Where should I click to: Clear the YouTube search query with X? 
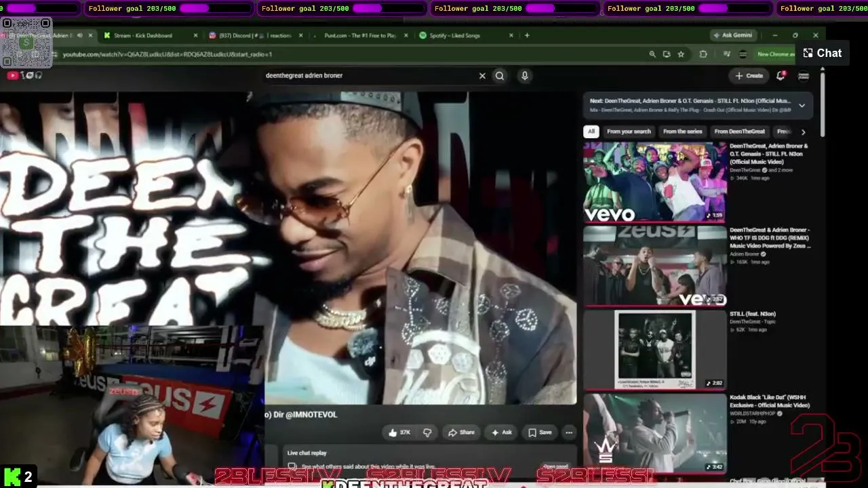482,76
